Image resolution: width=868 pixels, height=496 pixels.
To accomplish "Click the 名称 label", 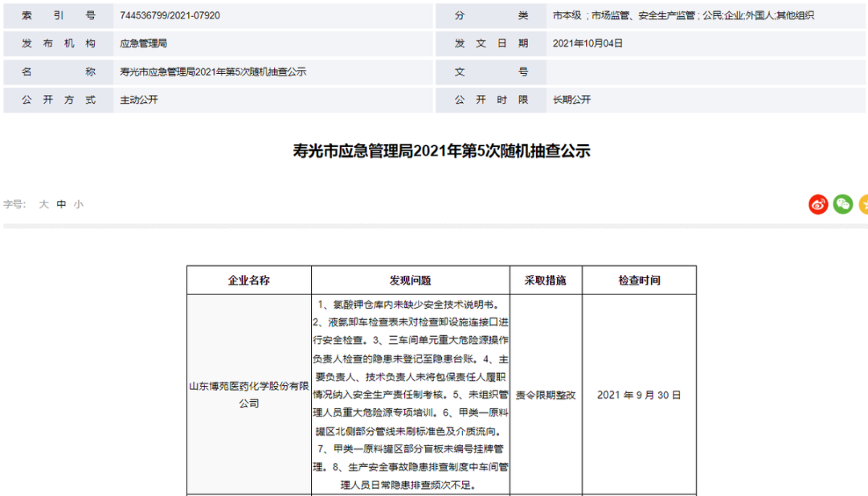I will click(58, 72).
